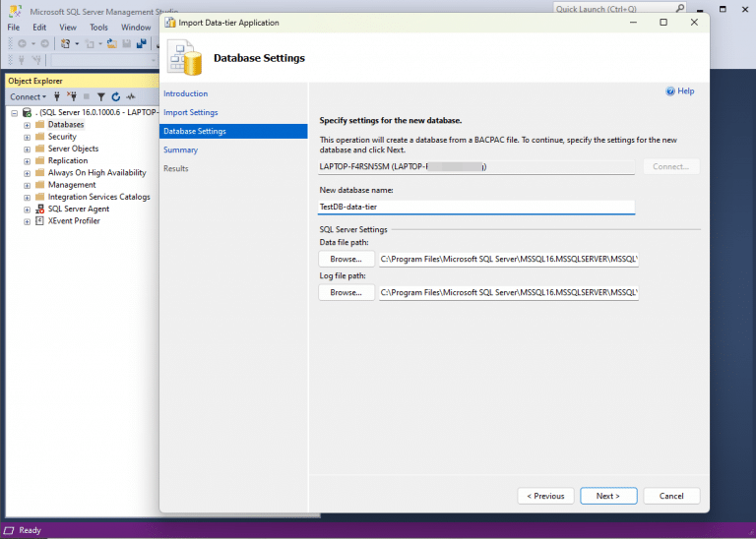Click the Navigate Forward arrow icon
Screen dimensions: 756x539
pyautogui.click(x=44, y=44)
